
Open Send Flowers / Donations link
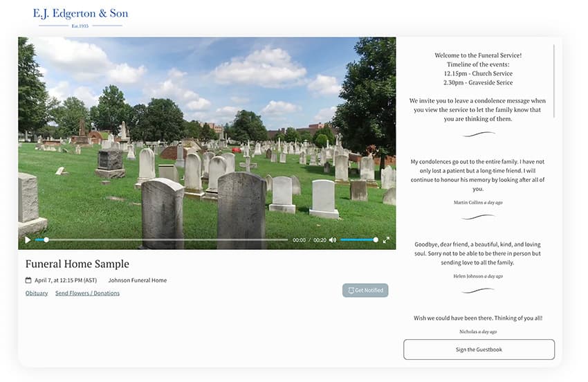(87, 293)
